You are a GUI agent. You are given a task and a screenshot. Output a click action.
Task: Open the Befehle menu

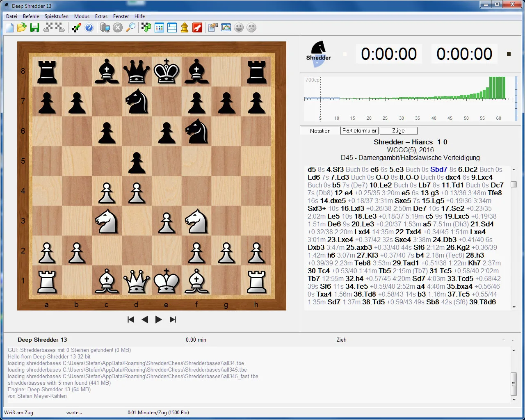pos(31,16)
